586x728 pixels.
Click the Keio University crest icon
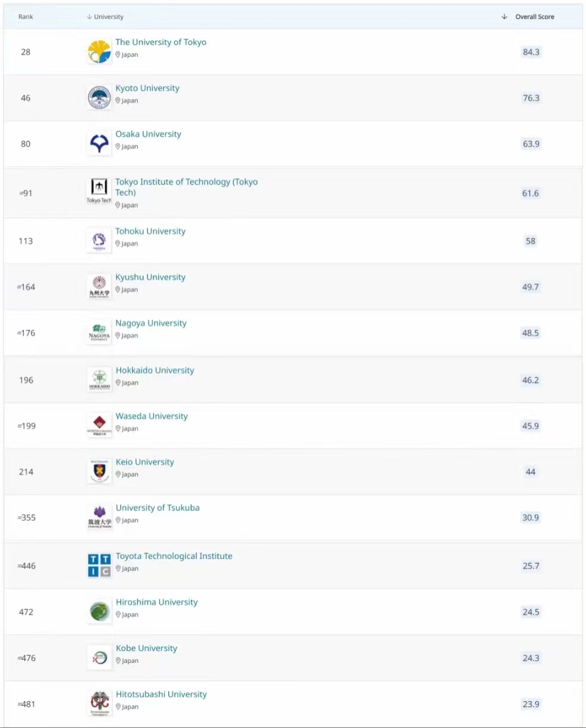(99, 471)
